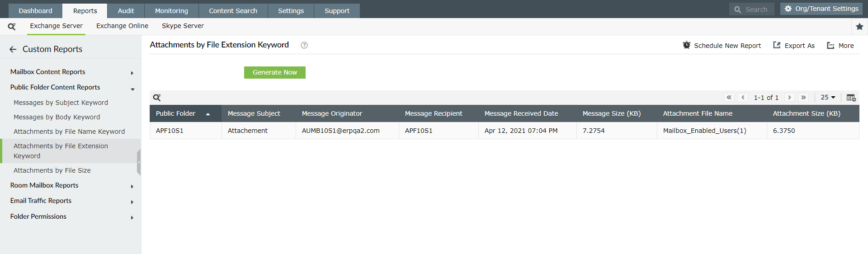Open the Settings tab
The image size is (868, 254).
(x=291, y=11)
